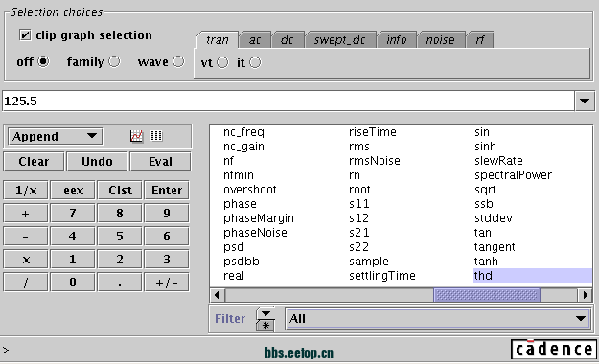
Task: Click the Clst clear stack button
Action: [120, 191]
